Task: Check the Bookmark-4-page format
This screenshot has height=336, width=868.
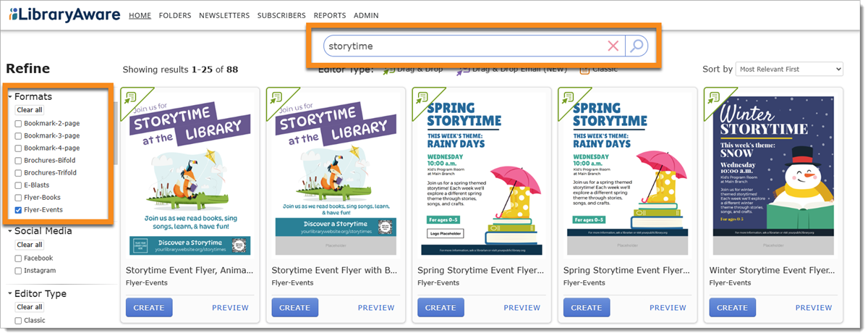Action: tap(19, 148)
